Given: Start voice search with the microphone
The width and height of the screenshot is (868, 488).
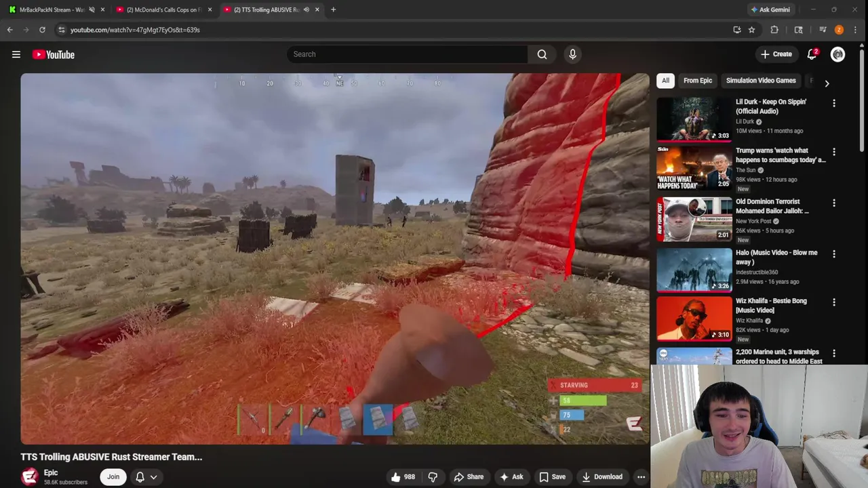Looking at the screenshot, I should [572, 54].
